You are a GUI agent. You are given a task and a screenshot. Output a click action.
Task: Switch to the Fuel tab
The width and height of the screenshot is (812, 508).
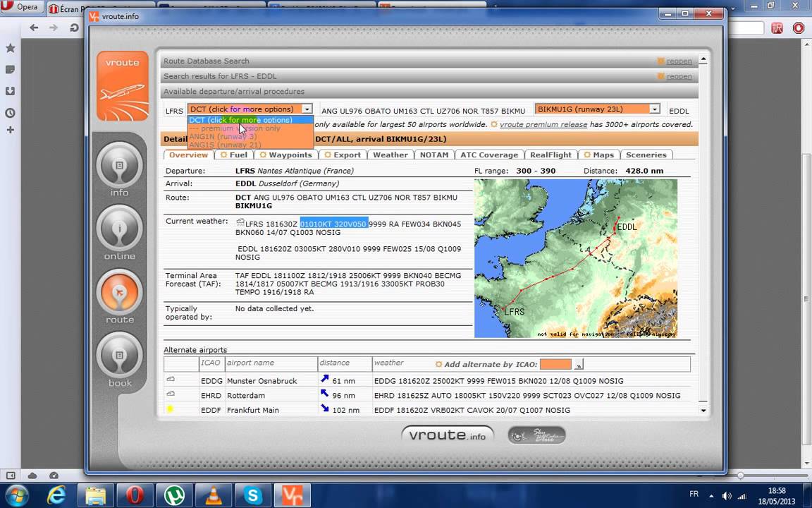233,155
